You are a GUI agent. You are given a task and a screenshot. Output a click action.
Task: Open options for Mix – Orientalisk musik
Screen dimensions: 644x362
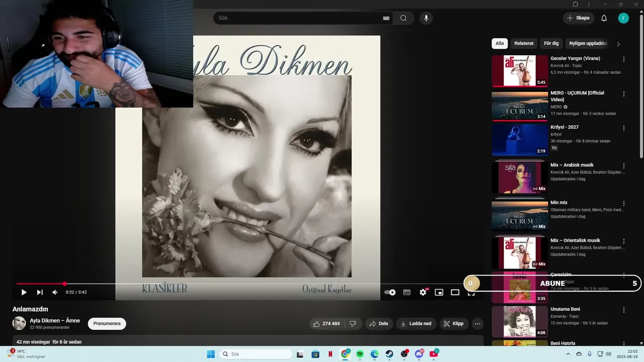click(x=624, y=241)
